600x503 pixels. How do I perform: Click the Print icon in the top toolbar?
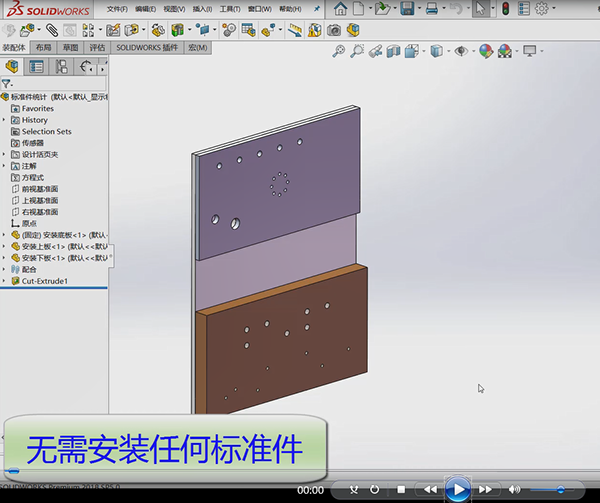click(431, 9)
